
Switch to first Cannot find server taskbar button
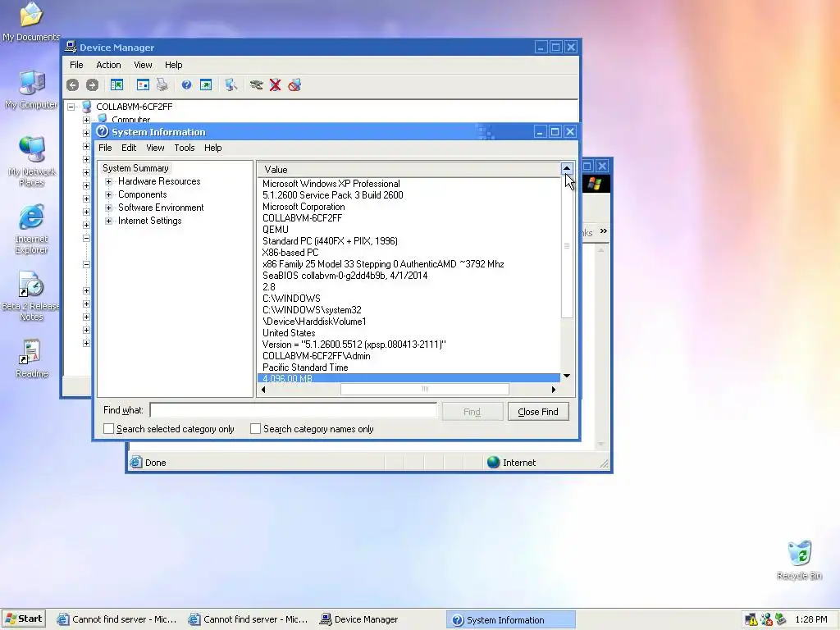point(117,620)
